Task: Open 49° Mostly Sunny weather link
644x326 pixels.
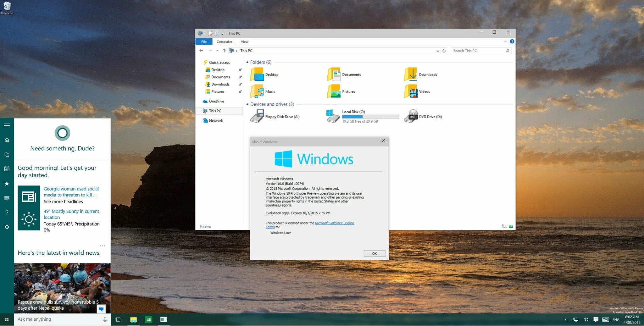Action: 71,214
